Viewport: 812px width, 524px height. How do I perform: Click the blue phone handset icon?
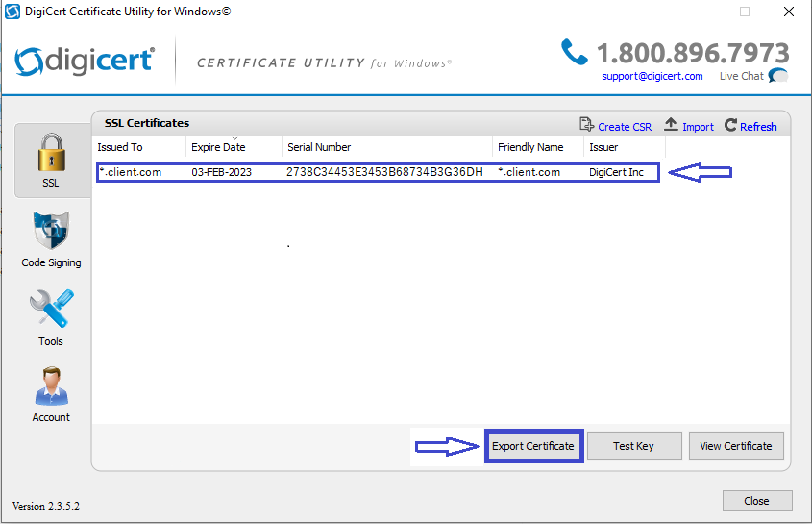(x=575, y=52)
